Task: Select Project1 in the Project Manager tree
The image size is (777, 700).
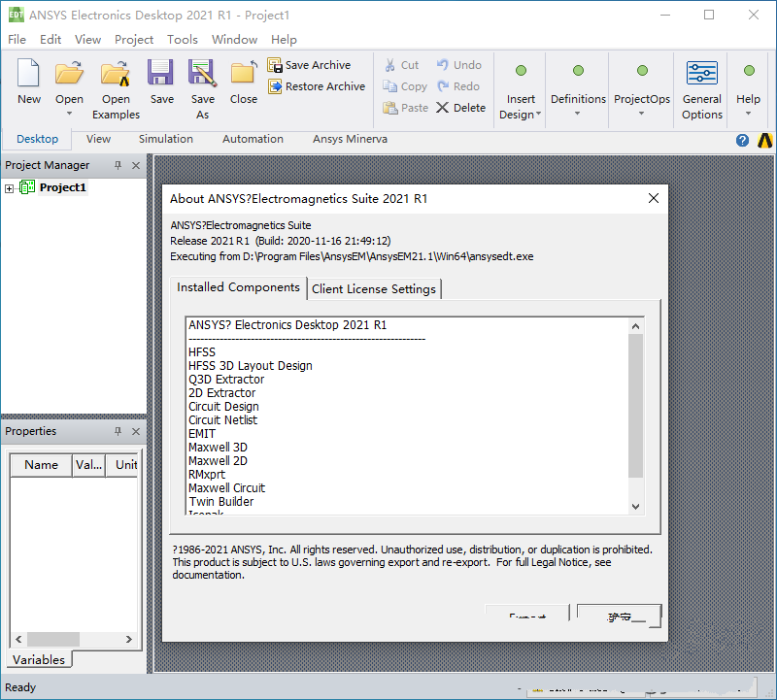Action: point(63,187)
